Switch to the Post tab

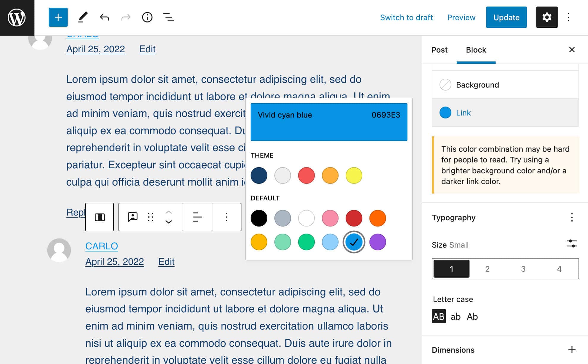pos(439,50)
